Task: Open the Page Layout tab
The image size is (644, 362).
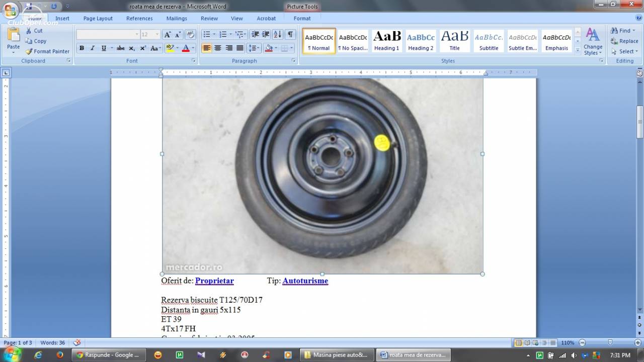Action: (98, 19)
